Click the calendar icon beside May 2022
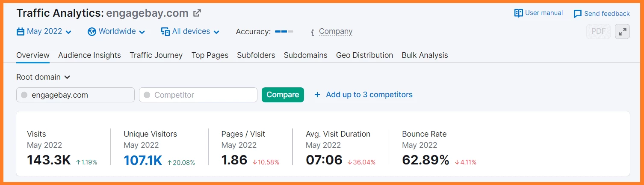Screen dimensions: 644x185 20,32
